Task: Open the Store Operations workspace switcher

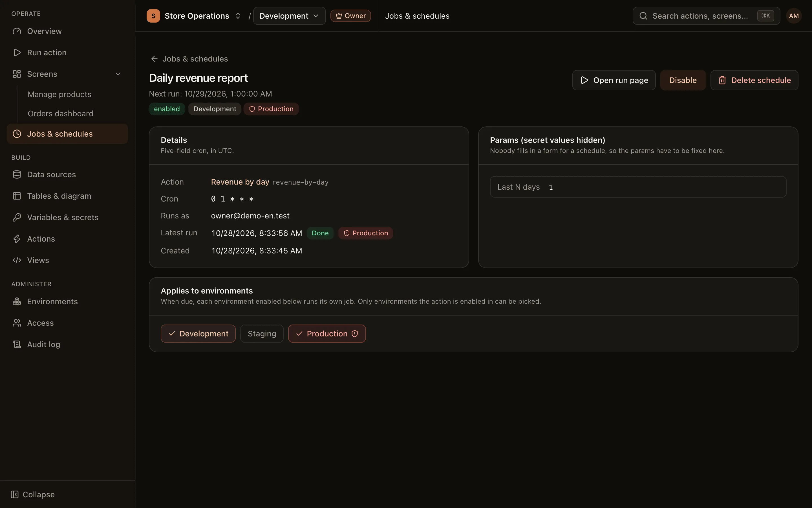Action: (194, 16)
